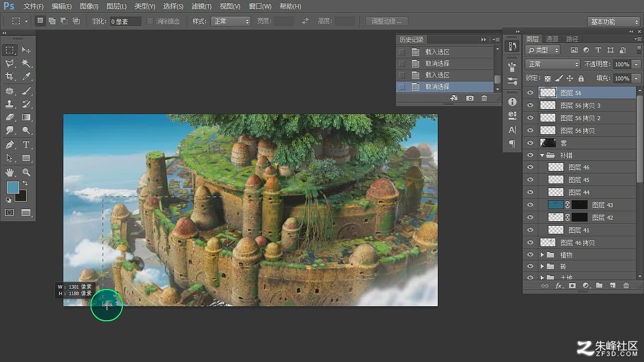Toggle lock all for layer
This screenshot has width=644, height=362.
581,78
